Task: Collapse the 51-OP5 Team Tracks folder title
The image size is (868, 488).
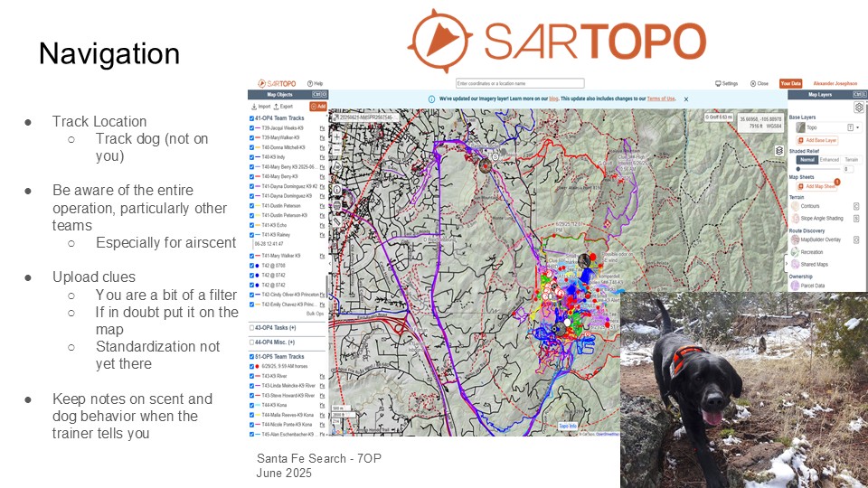Action: pyautogui.click(x=279, y=356)
